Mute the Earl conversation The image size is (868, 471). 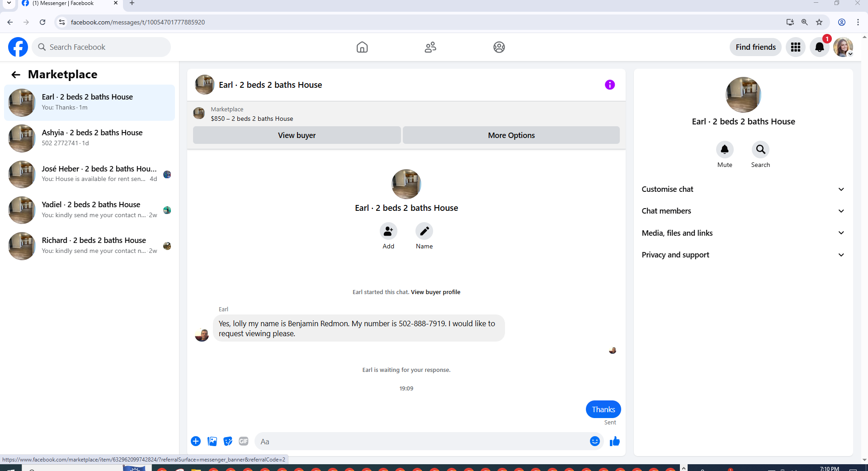click(725, 149)
